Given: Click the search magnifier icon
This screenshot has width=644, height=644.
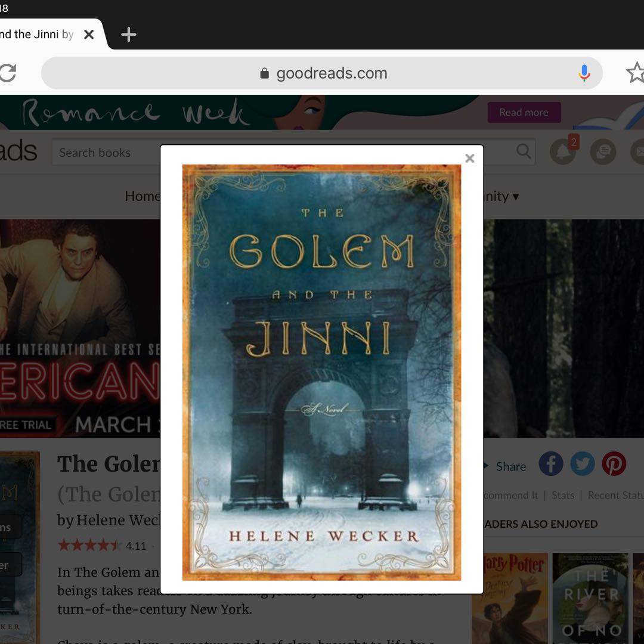Looking at the screenshot, I should coord(523,151).
